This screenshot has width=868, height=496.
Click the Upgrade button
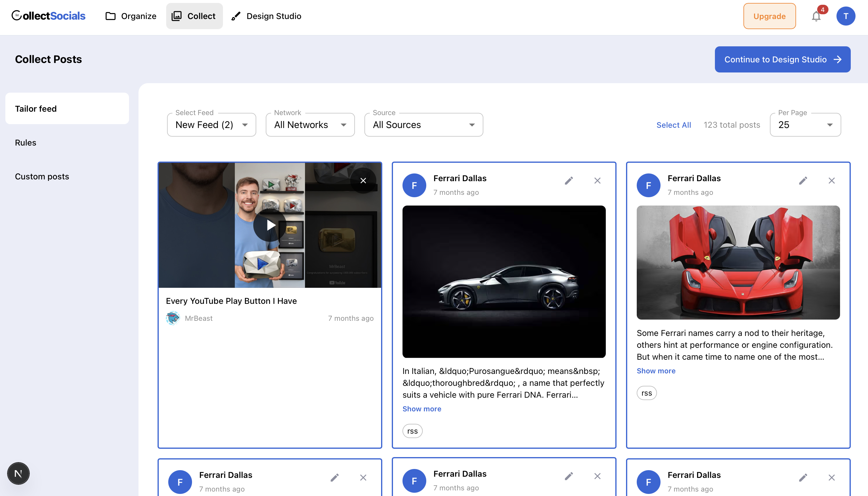(769, 16)
